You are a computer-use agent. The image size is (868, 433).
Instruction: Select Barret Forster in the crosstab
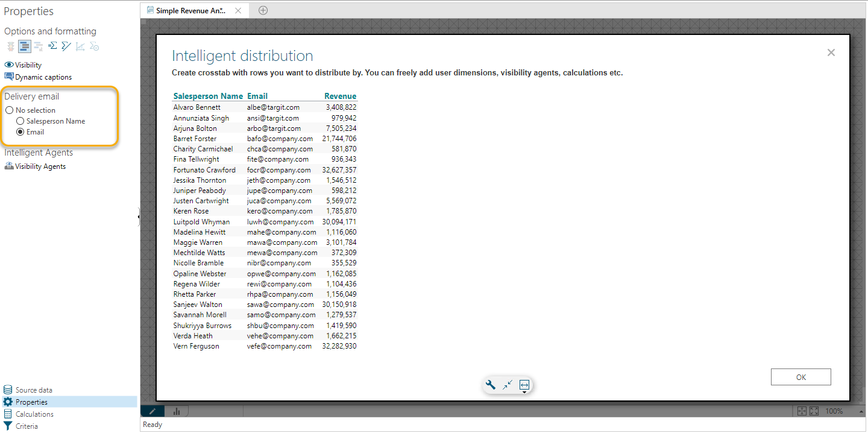point(194,139)
